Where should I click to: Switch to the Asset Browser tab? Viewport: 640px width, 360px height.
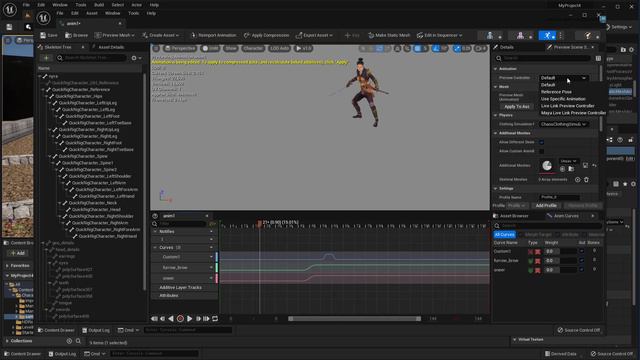click(x=511, y=216)
